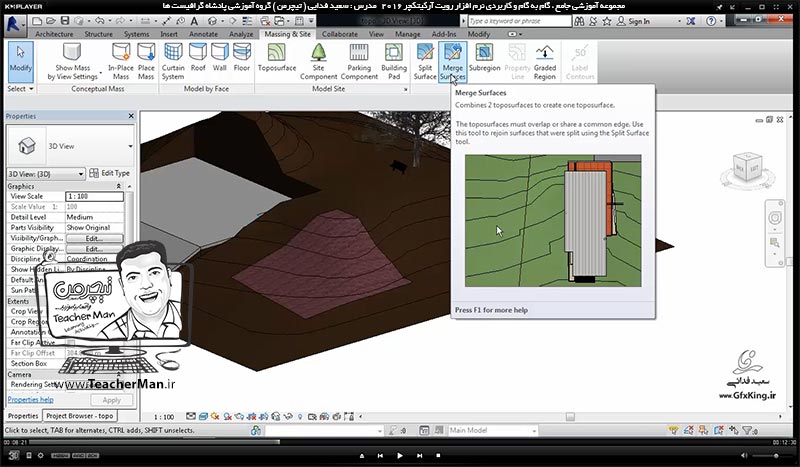The height and width of the screenshot is (467, 800).
Task: Start the In-Place Mass tool
Action: 121,61
